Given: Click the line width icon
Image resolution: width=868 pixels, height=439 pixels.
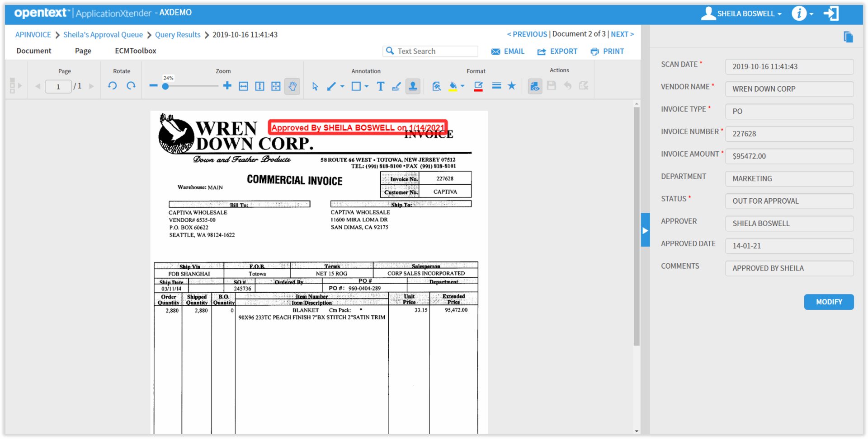Looking at the screenshot, I should 496,86.
